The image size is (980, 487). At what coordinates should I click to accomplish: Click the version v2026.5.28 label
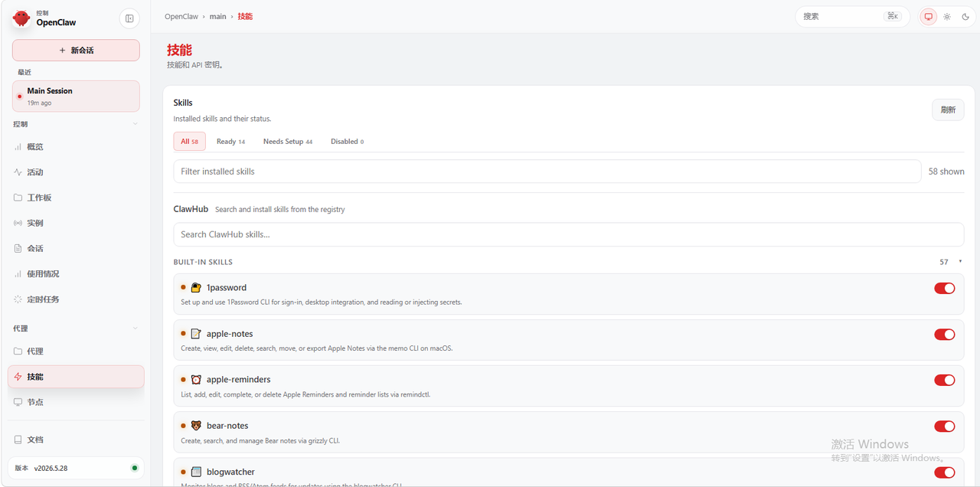point(51,468)
